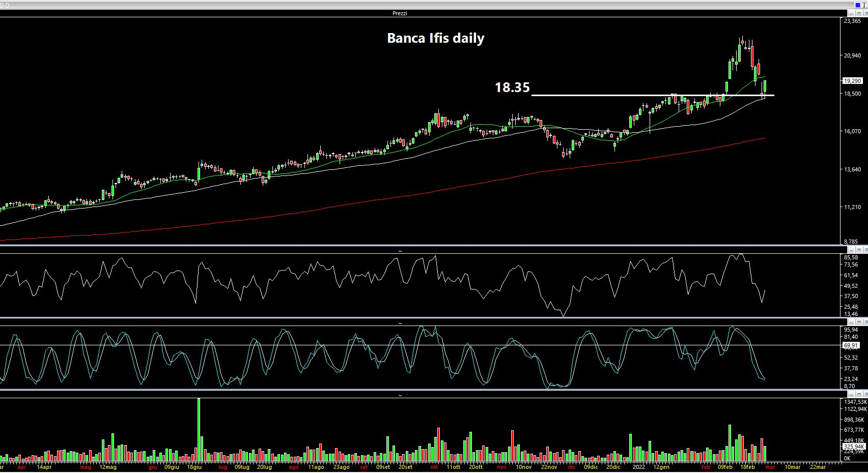Select the T text annotation tool
868x473 pixels.
(x=864, y=5)
